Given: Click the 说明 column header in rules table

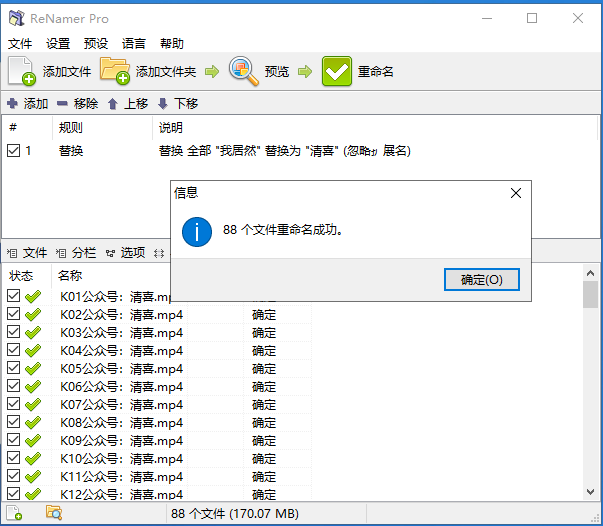Looking at the screenshot, I should [171, 127].
